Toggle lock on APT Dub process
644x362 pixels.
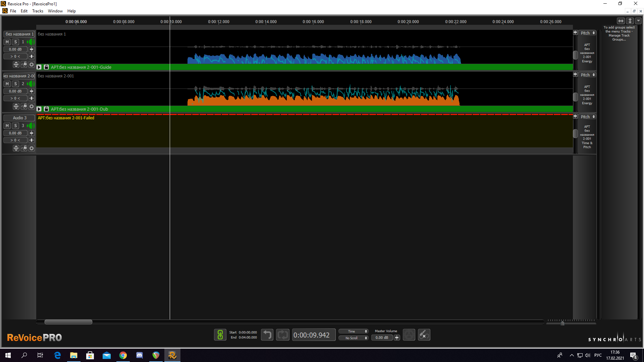[x=46, y=109]
